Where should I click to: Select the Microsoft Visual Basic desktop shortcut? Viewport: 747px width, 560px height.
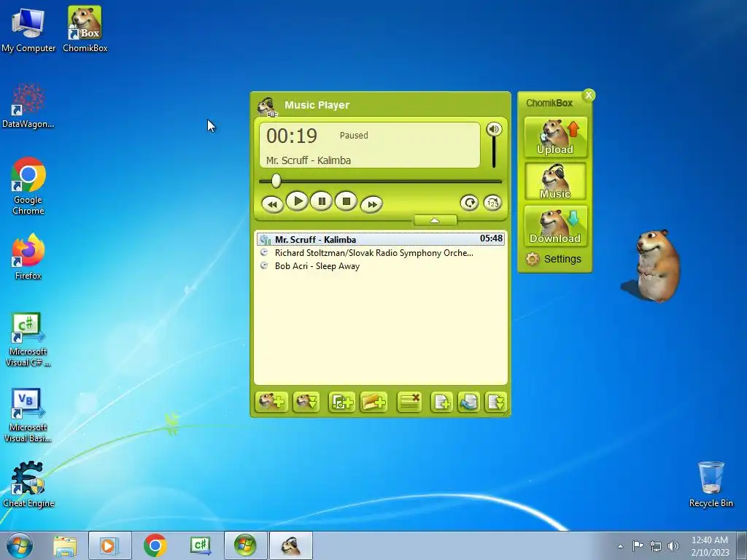pos(28,415)
